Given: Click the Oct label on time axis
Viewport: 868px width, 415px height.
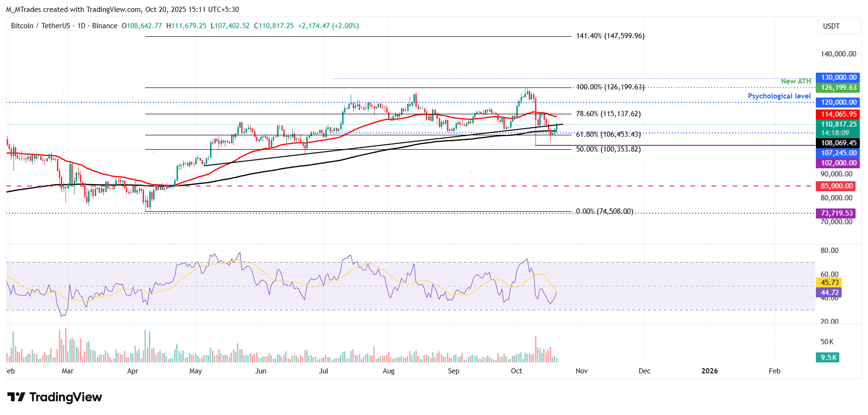Looking at the screenshot, I should [x=516, y=371].
